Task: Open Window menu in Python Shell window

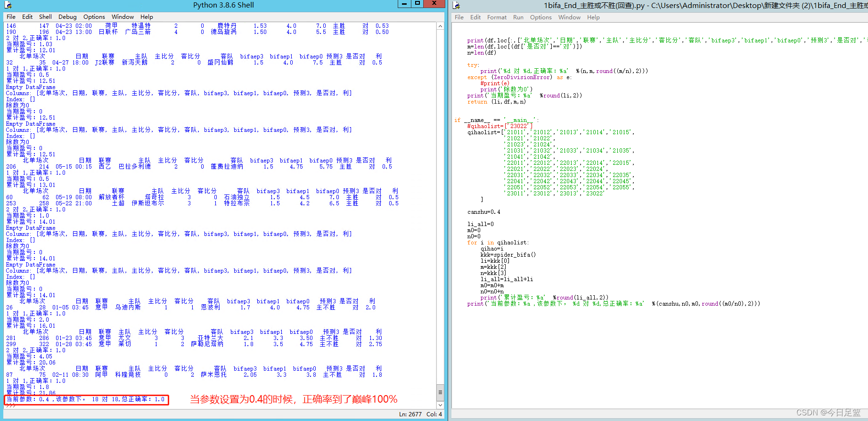Action: tap(123, 16)
